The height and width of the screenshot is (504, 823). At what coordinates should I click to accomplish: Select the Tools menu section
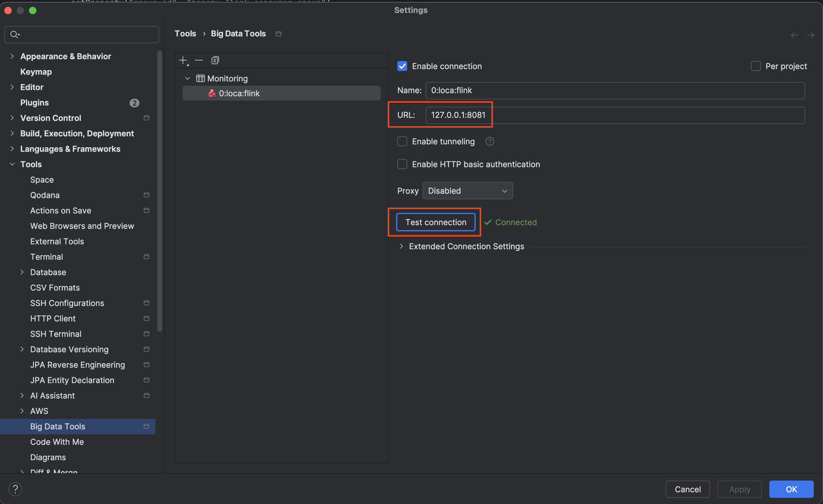point(31,164)
